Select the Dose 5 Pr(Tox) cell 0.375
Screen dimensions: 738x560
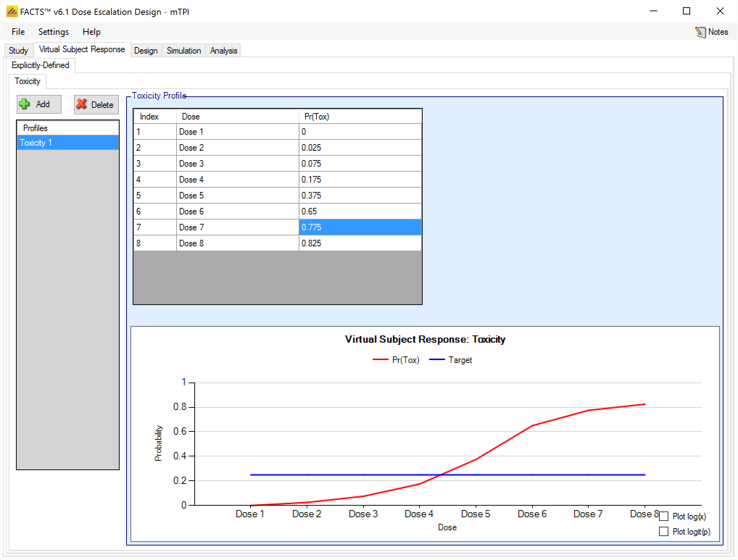coord(360,196)
